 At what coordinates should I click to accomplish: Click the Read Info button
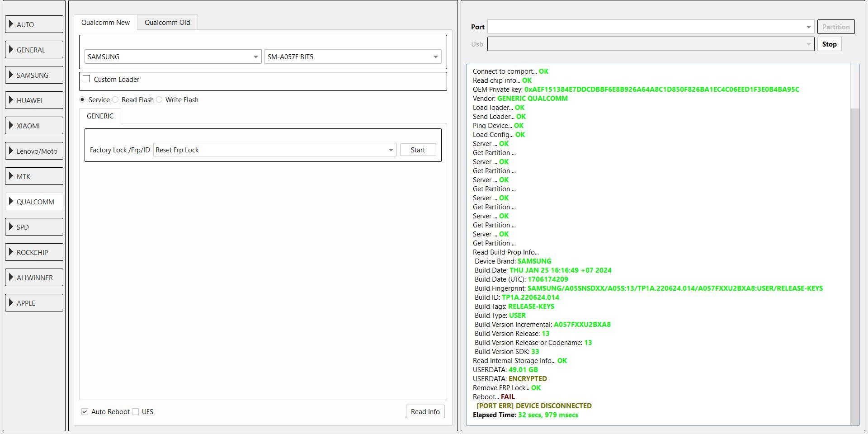click(x=425, y=412)
